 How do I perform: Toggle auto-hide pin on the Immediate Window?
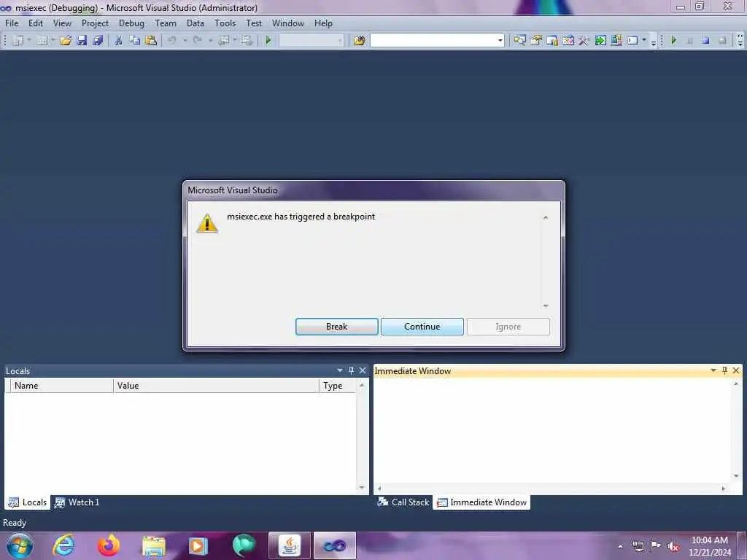pyautogui.click(x=724, y=370)
